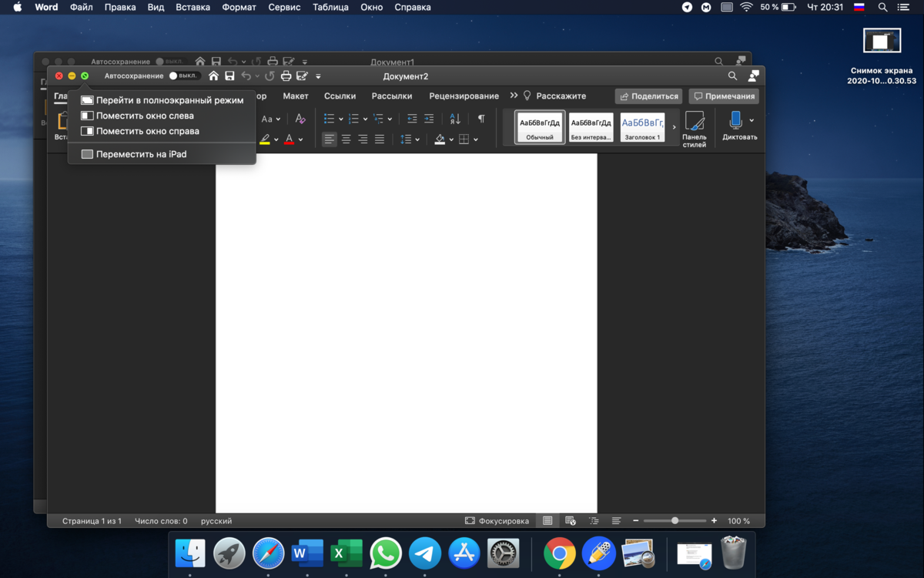The height and width of the screenshot is (578, 924).
Task: Open the Рецензирование ribbon tab
Action: coord(464,96)
